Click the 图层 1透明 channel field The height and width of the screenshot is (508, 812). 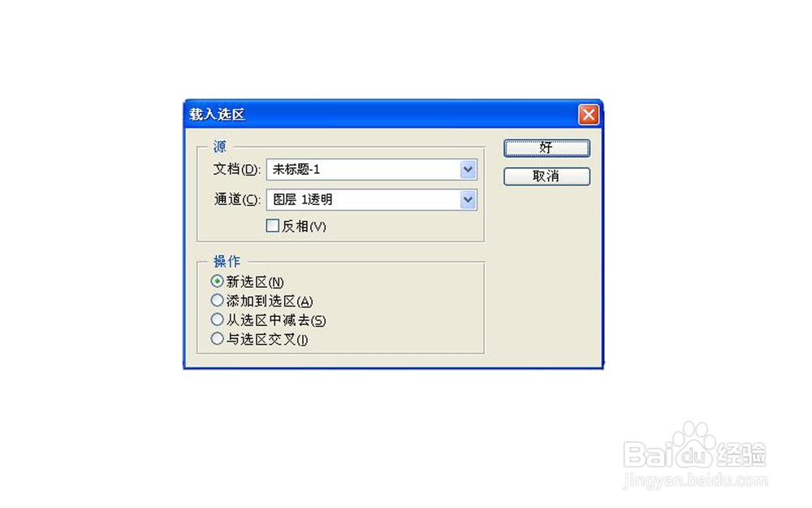371,200
